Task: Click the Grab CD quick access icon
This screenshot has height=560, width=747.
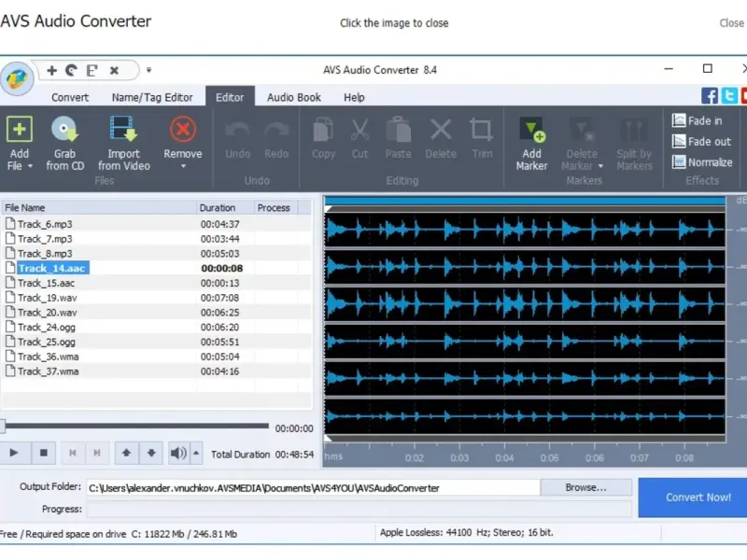Action: 72,71
